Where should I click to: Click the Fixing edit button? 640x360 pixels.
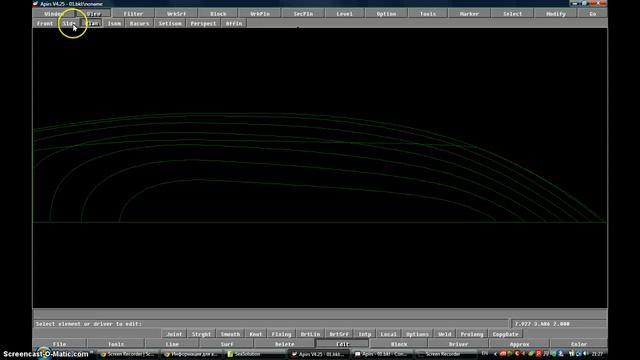coord(281,334)
